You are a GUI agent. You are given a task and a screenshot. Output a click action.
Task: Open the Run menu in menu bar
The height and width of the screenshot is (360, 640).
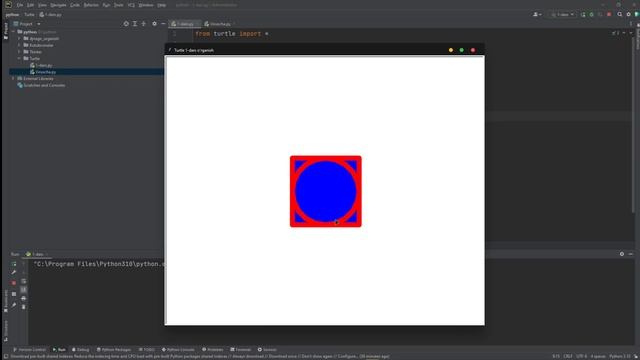point(107,5)
